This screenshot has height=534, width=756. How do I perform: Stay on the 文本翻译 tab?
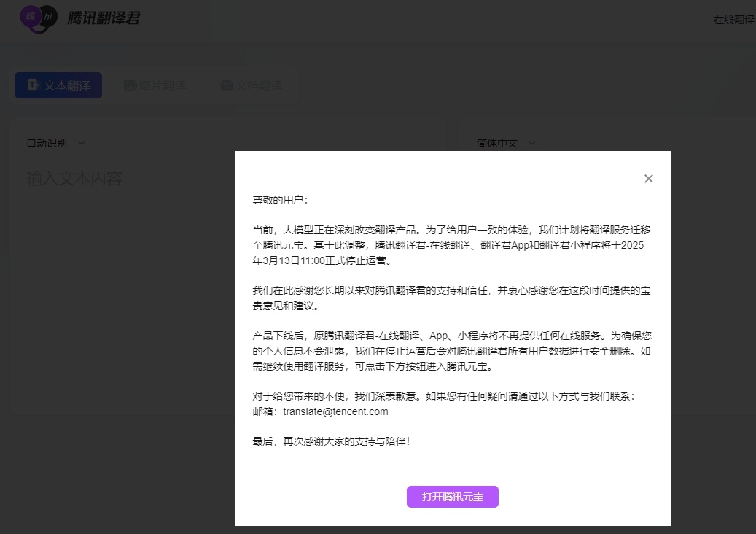click(x=58, y=85)
